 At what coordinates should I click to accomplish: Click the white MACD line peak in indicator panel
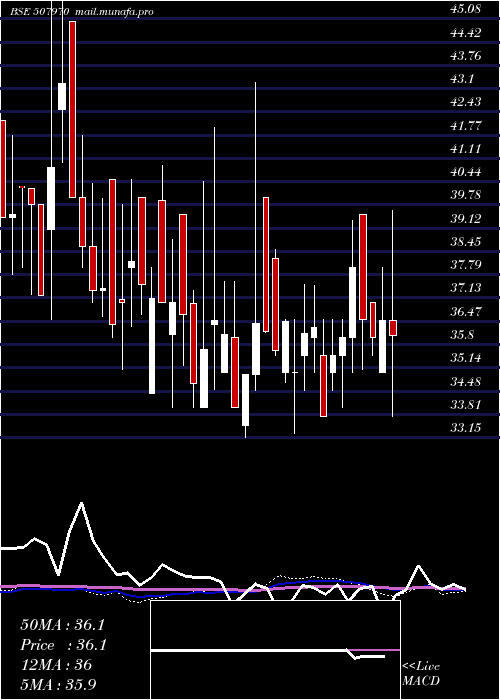pos(81,503)
